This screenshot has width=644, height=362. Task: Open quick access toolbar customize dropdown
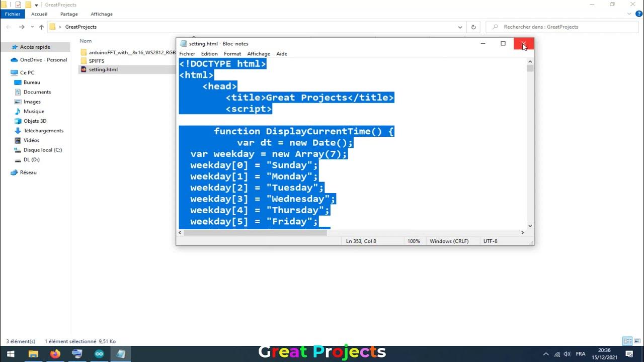[36, 5]
